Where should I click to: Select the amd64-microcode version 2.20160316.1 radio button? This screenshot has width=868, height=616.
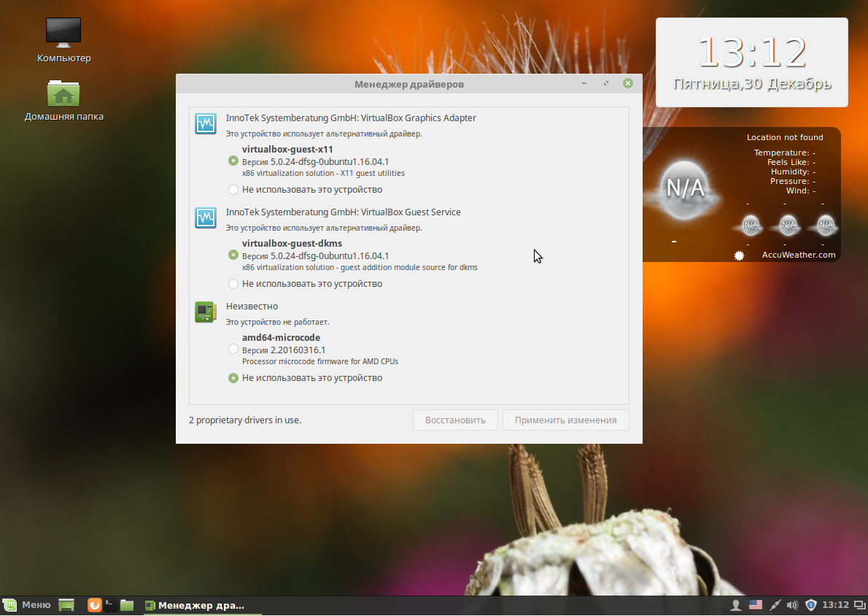click(x=233, y=349)
